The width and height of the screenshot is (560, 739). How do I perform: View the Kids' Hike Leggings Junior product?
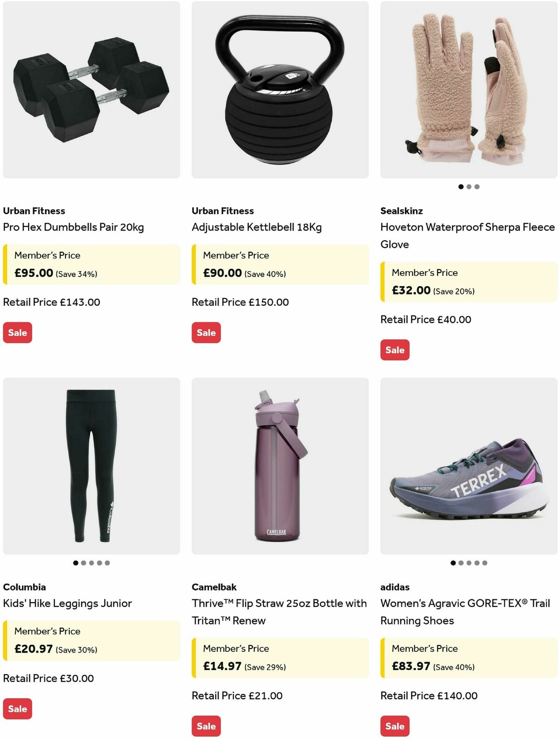[67, 603]
